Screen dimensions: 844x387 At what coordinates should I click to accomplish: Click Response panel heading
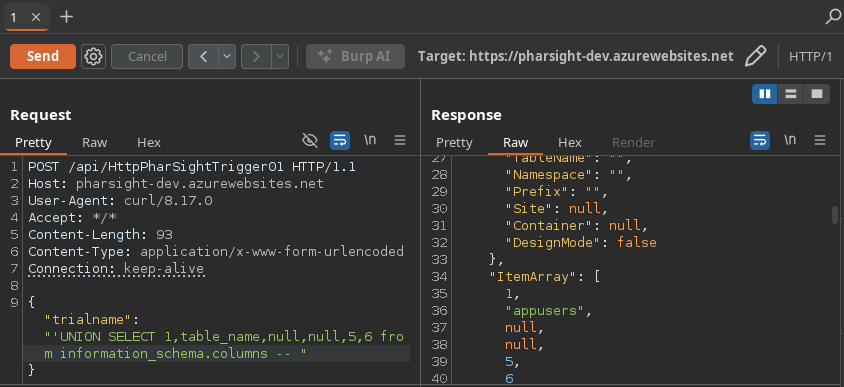pyautogui.click(x=466, y=115)
